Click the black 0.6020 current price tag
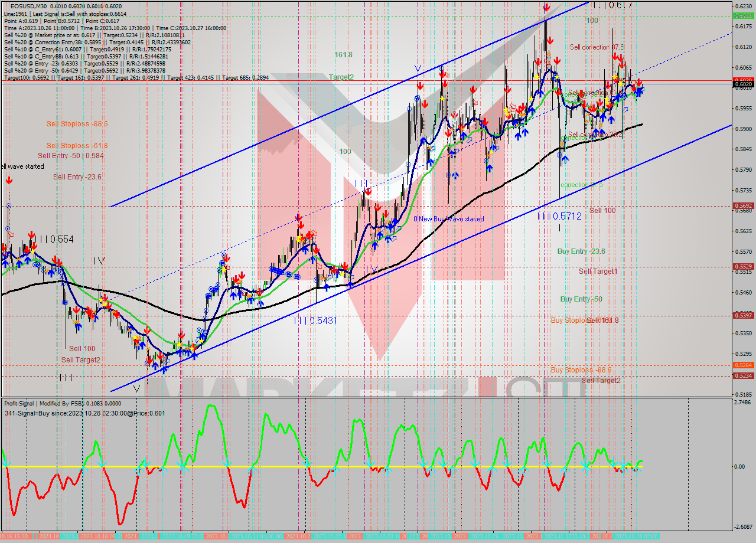This screenshot has width=756, height=543. (x=742, y=84)
